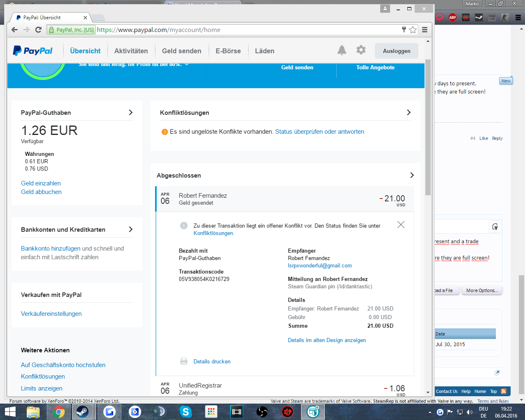Open the Läden tab
Screen dimensions: 525x420
click(x=265, y=51)
